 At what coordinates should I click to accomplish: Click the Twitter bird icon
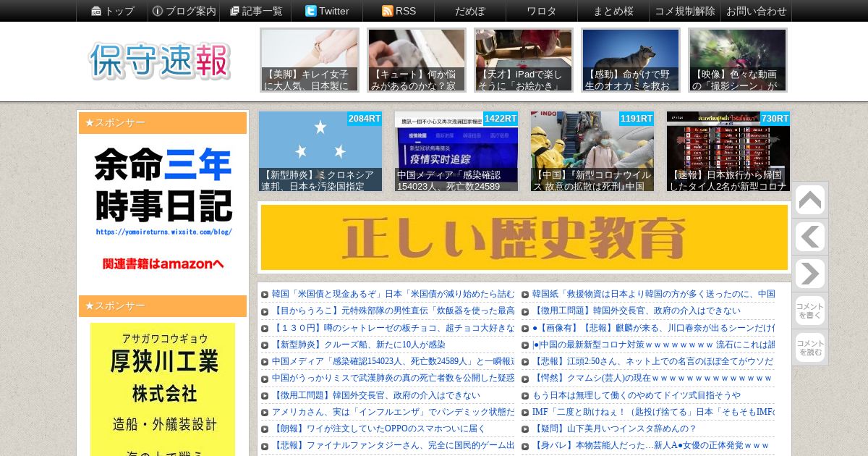click(x=311, y=11)
